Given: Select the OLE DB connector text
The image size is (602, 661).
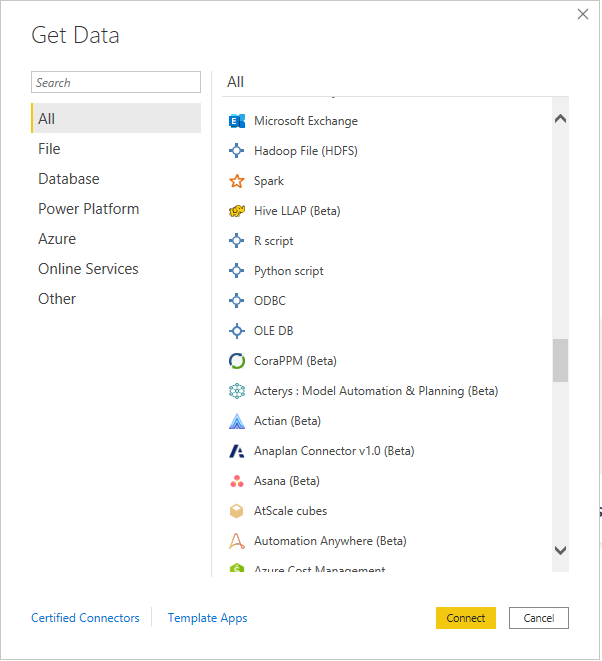Looking at the screenshot, I should (x=273, y=331).
